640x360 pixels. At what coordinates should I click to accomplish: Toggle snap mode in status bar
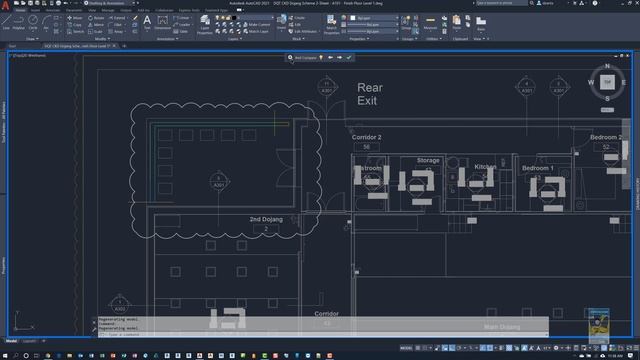click(x=425, y=348)
